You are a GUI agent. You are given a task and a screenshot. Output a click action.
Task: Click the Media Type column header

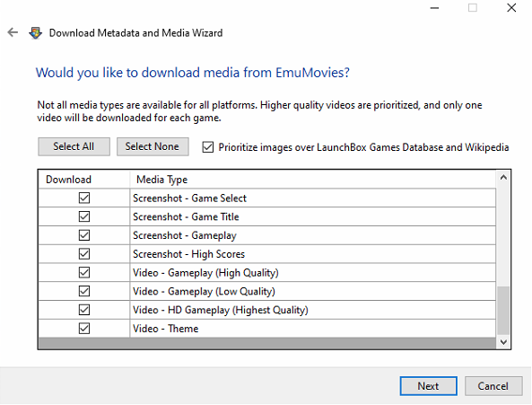point(312,180)
